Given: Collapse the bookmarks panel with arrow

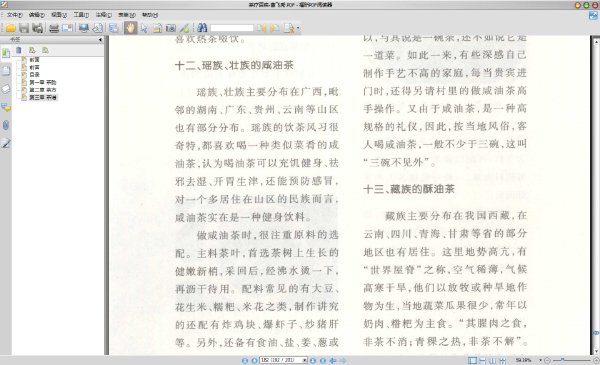Looking at the screenshot, I should [x=100, y=39].
